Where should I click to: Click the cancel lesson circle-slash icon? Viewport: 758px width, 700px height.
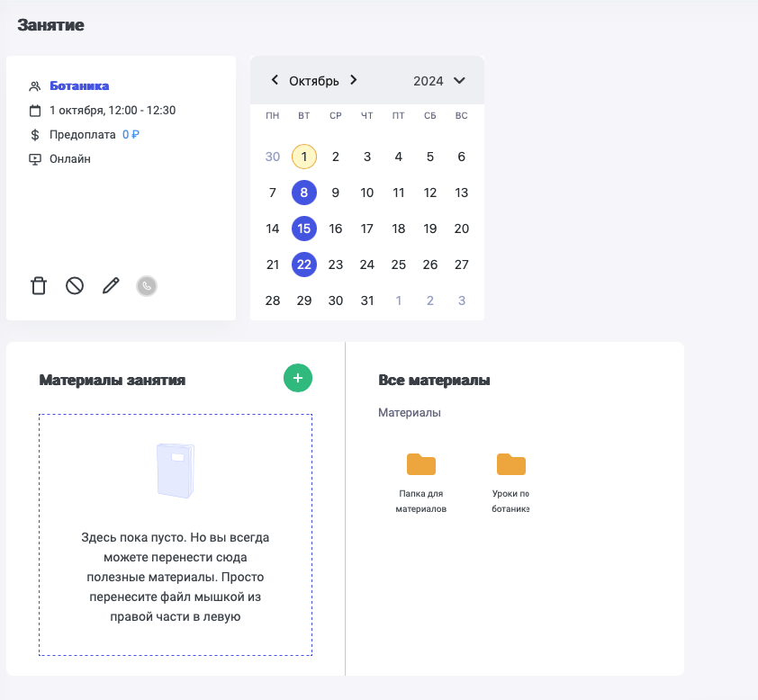click(75, 286)
